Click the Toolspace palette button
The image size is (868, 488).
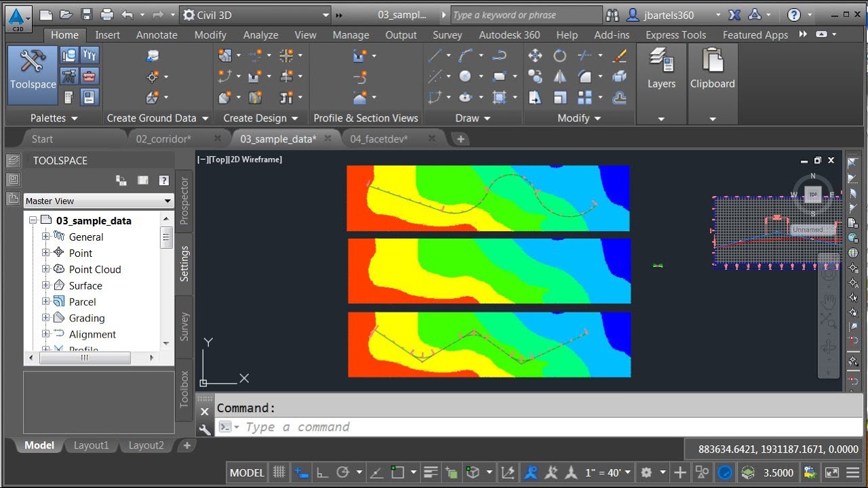click(33, 71)
